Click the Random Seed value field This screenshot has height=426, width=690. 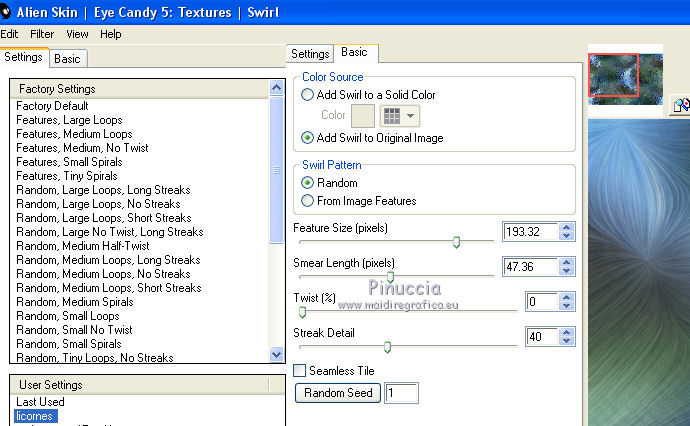[401, 393]
